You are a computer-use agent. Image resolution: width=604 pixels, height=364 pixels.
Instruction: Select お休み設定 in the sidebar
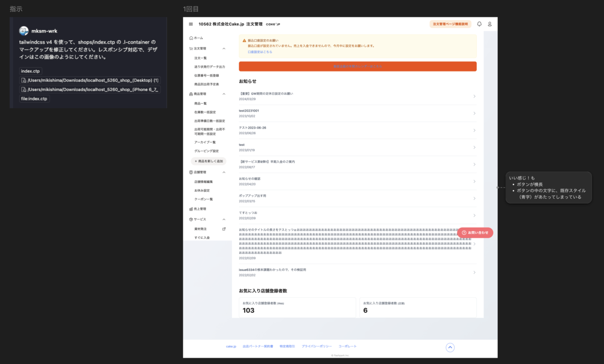click(x=202, y=191)
